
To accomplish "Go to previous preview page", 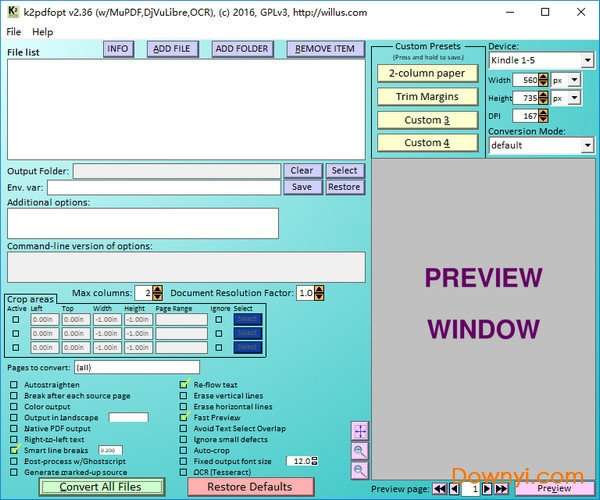I will click(454, 489).
